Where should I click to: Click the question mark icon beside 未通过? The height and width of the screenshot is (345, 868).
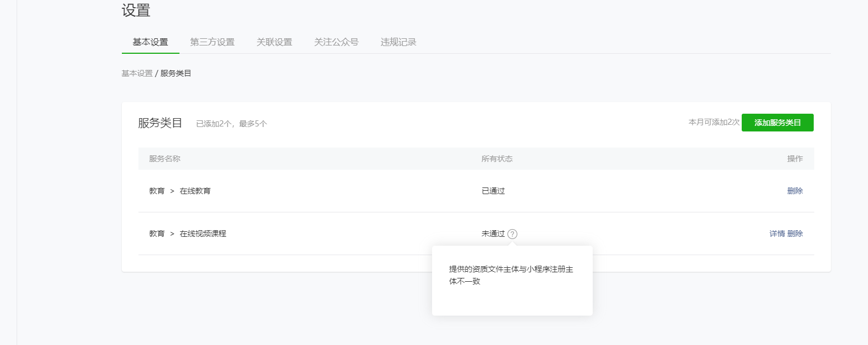click(x=512, y=234)
